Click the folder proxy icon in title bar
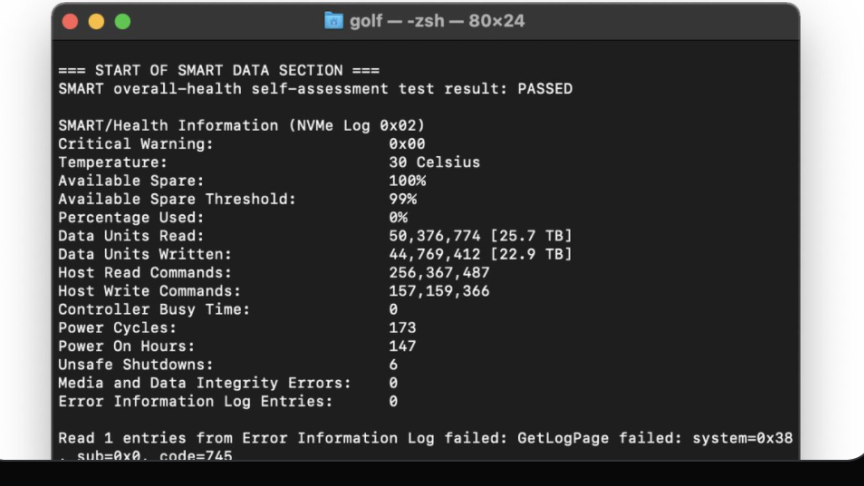This screenshot has height=486, width=864. 334,21
